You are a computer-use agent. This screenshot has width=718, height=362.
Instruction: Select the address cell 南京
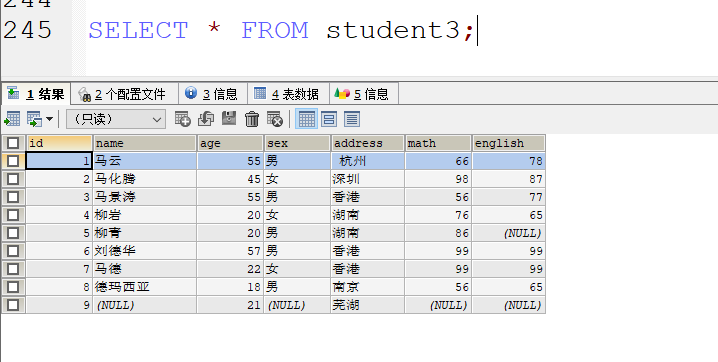pyautogui.click(x=368, y=287)
